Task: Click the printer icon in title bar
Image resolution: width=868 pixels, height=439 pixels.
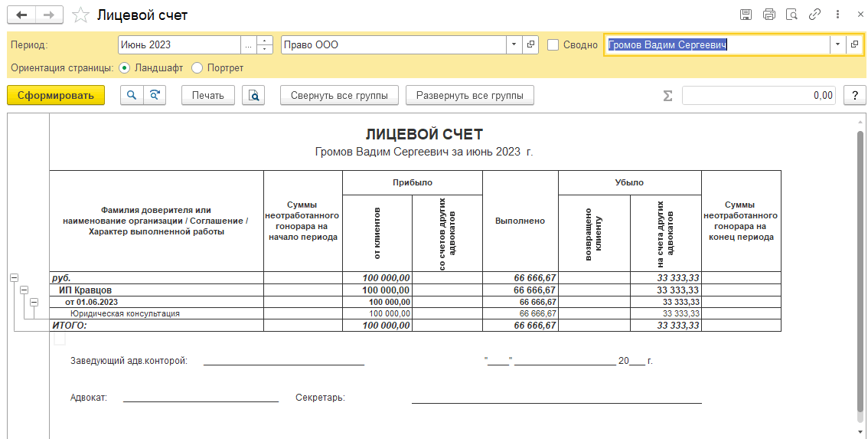Action: pyautogui.click(x=768, y=15)
